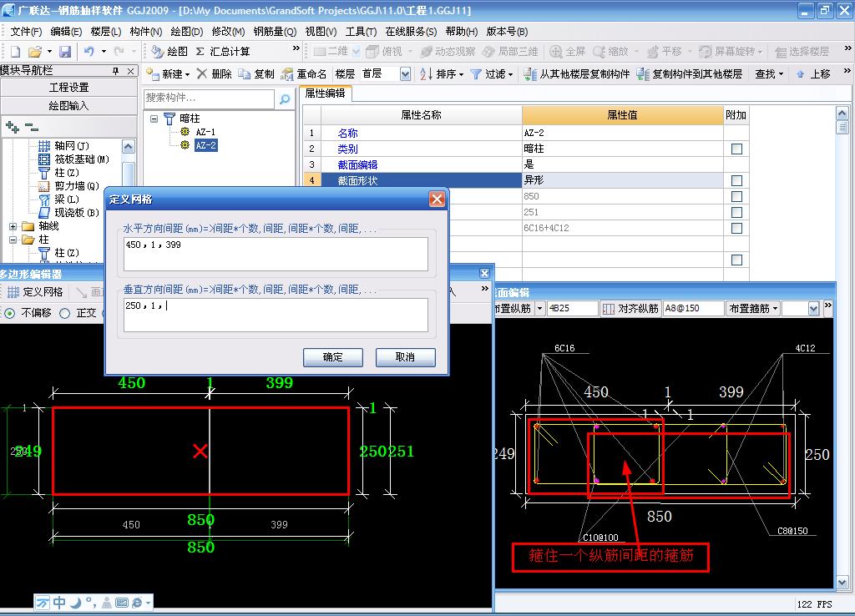
Task: Toggle 附加 checkbox for 6C16+4C12 row
Action: 736,228
